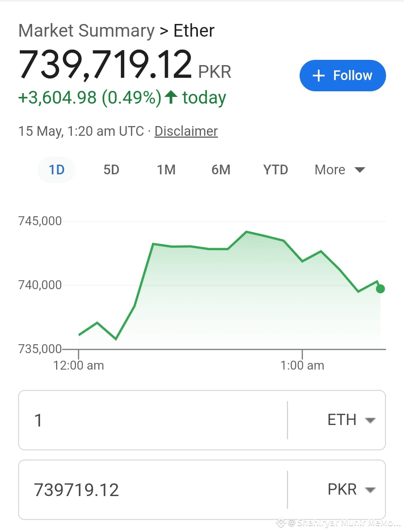Click the 12:00 am marker on time axis
This screenshot has height=532, width=404.
79,365
